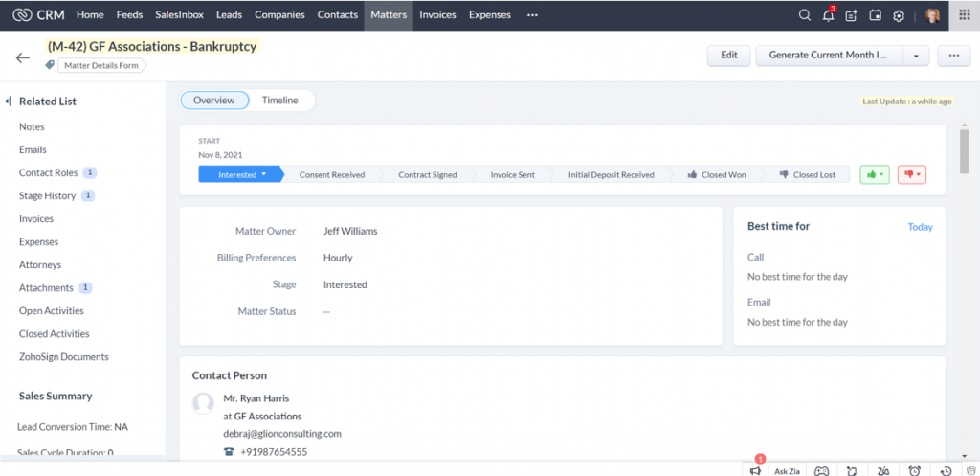
Task: Click the Today link in Best time panel
Action: pos(920,227)
